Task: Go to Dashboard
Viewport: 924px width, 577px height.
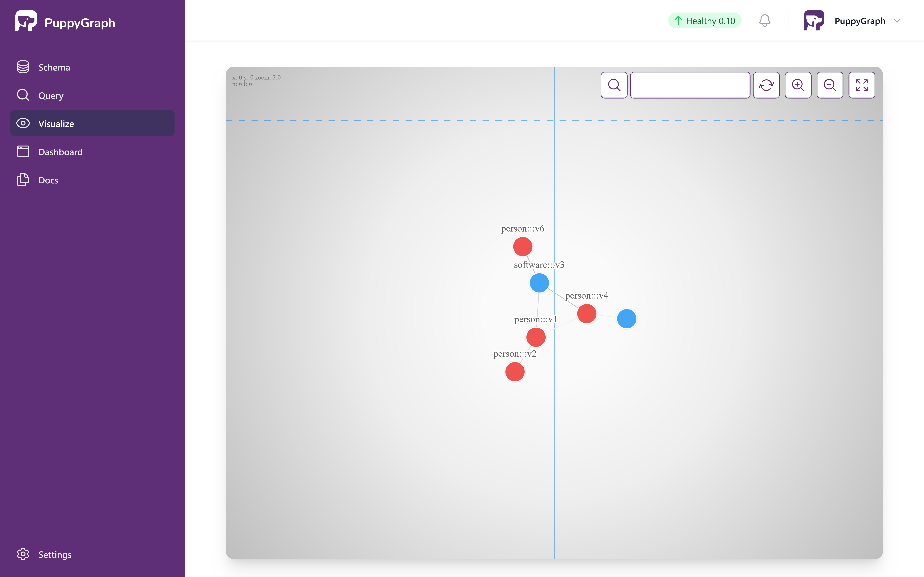Action: coord(60,152)
